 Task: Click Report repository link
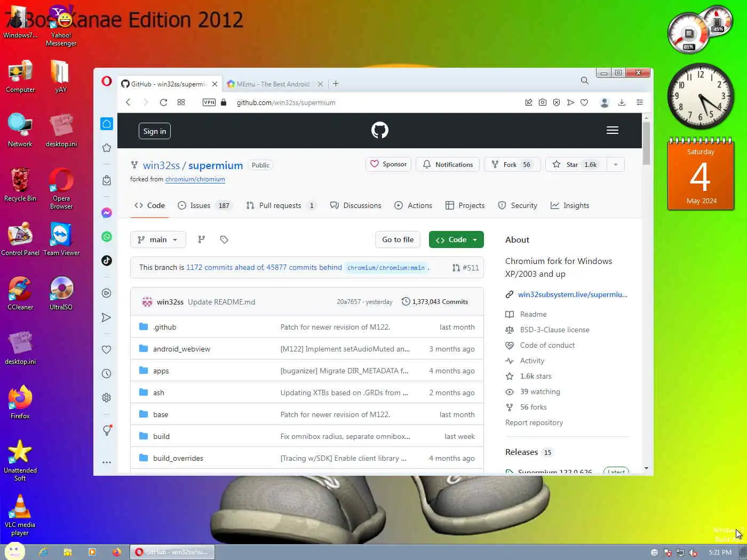(534, 422)
